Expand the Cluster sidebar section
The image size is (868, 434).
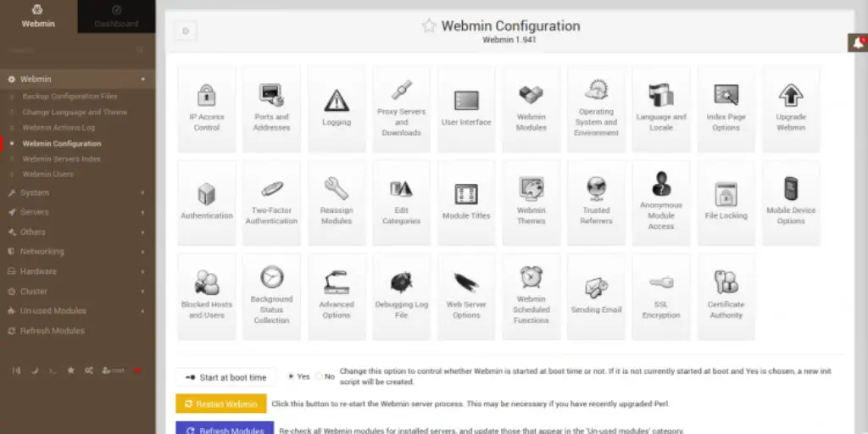(x=77, y=292)
